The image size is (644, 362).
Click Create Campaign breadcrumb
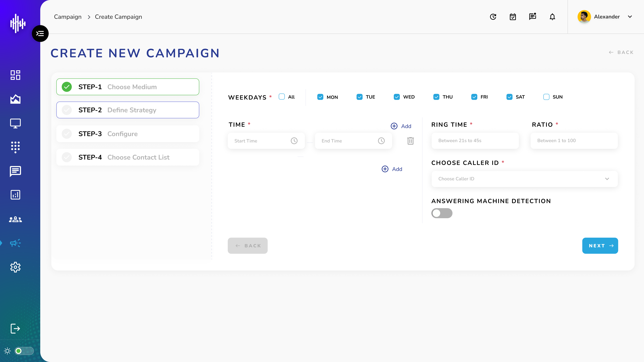(x=119, y=17)
